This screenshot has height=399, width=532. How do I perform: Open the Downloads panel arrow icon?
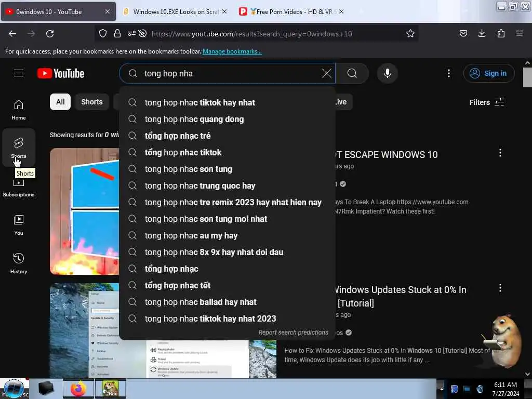pos(482,33)
